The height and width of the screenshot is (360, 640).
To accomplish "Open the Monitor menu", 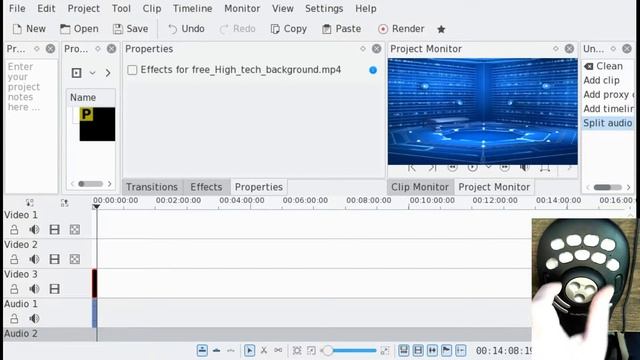I will click(242, 9).
